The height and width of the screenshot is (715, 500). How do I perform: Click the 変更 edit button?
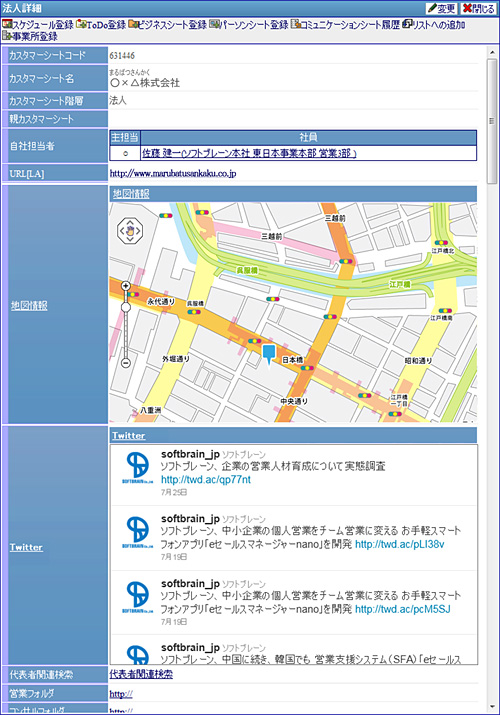tap(441, 8)
